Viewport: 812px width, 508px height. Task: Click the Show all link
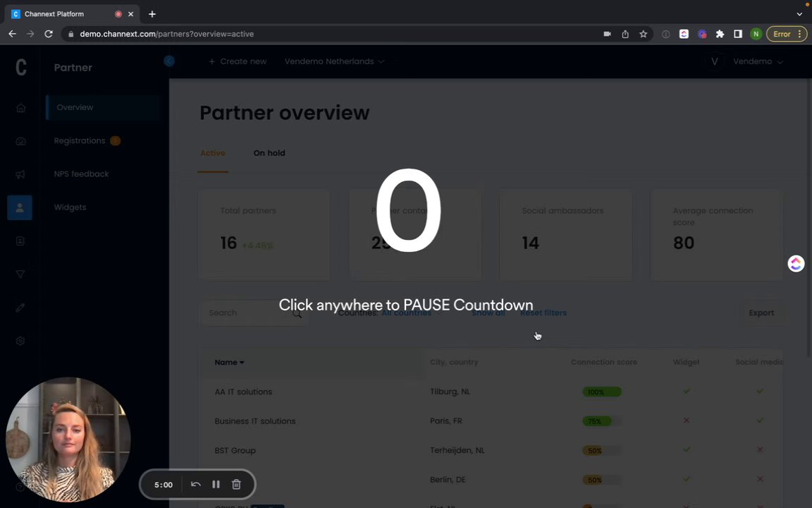pyautogui.click(x=488, y=313)
